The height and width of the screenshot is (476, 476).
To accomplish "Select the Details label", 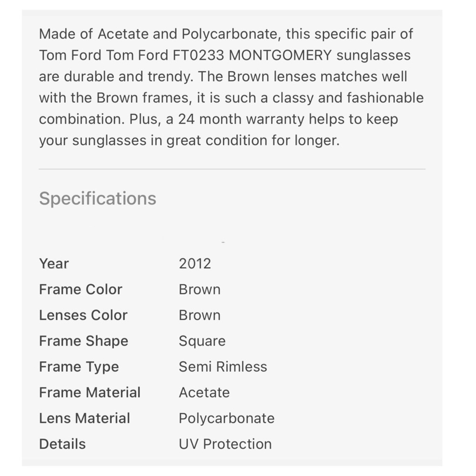I will 62,444.
